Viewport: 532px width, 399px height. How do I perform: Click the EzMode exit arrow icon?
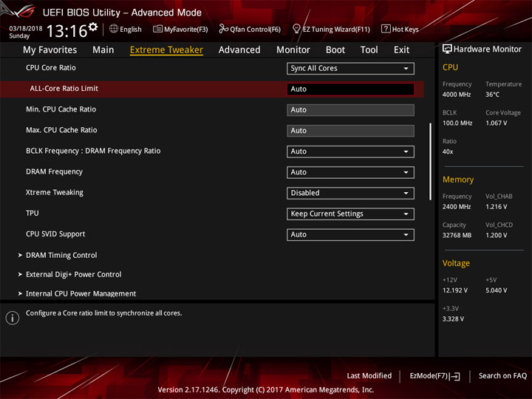coord(456,376)
